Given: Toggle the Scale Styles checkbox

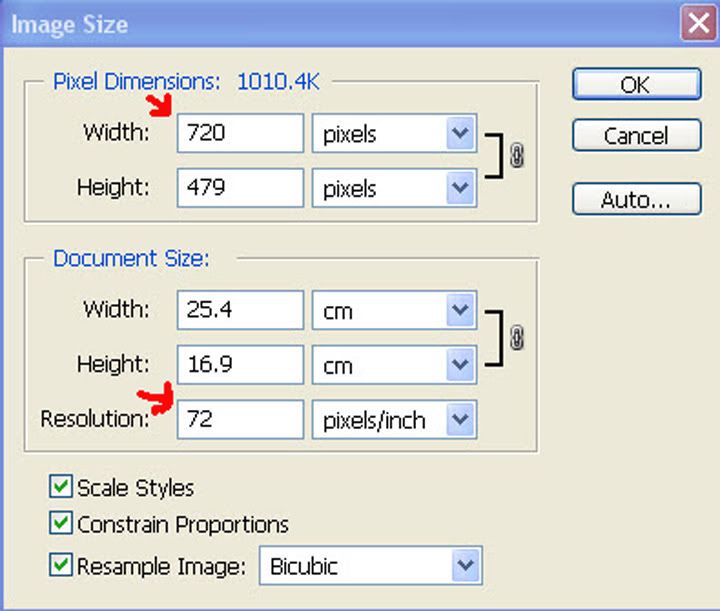Looking at the screenshot, I should (x=61, y=487).
